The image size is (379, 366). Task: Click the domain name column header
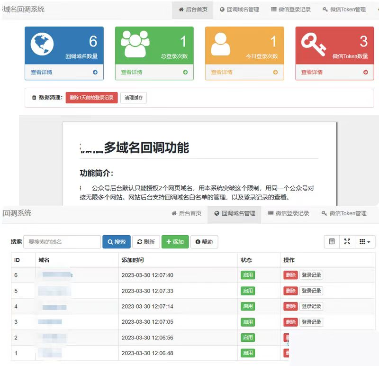point(77,260)
